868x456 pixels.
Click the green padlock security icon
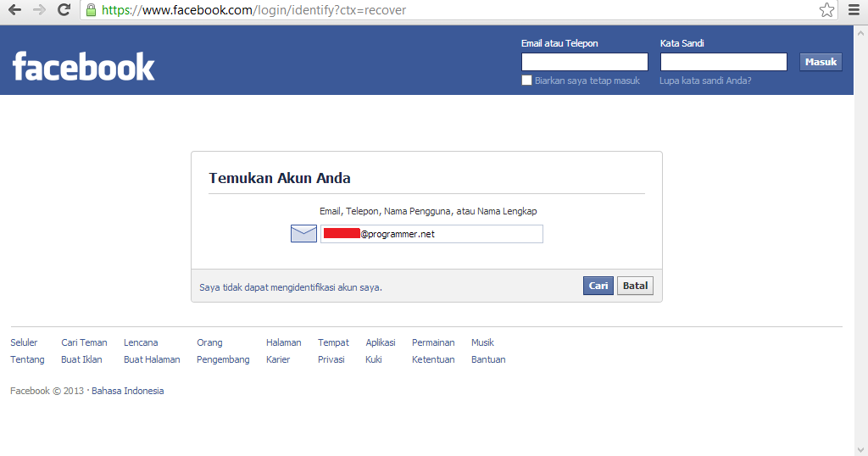[92, 10]
